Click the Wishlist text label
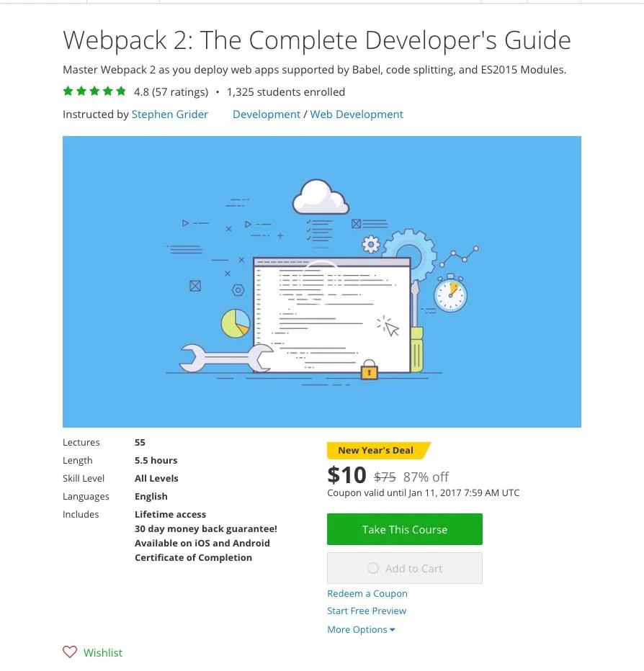 [x=103, y=652]
